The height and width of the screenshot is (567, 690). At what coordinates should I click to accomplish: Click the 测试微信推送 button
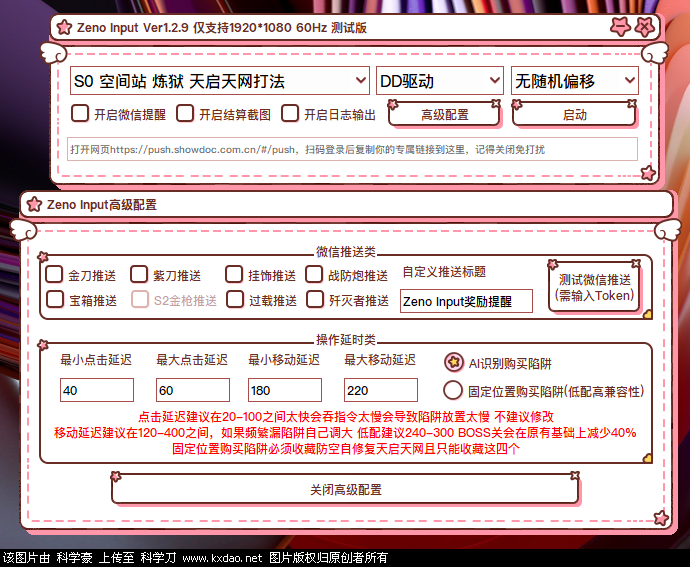(x=595, y=287)
